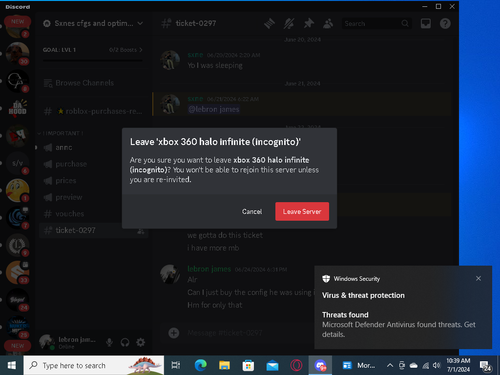Click the add member icon on ticket-0297

click(x=141, y=231)
